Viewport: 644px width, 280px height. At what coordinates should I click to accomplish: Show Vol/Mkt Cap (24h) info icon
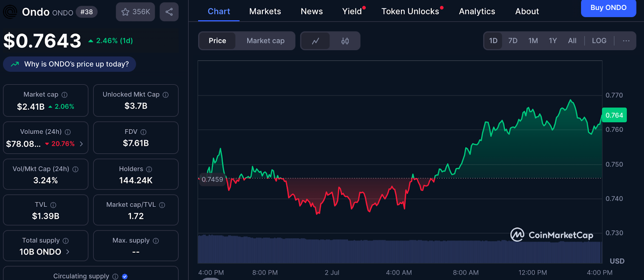(75, 169)
